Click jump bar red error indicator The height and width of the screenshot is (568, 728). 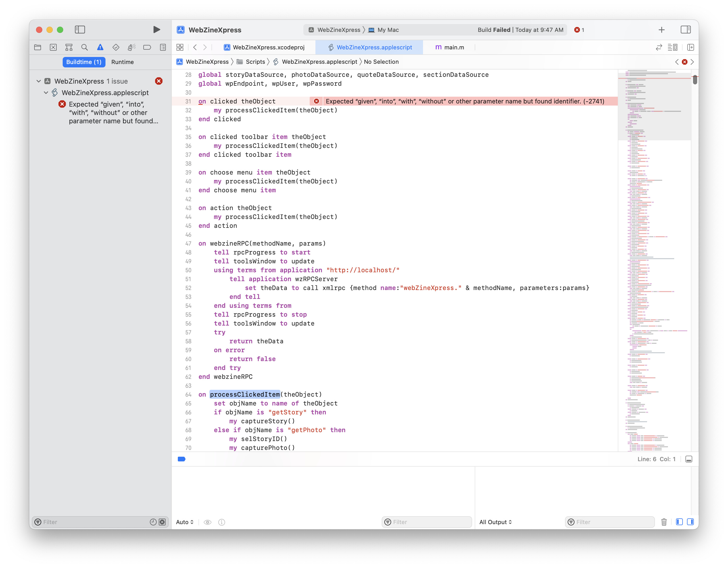tap(685, 62)
